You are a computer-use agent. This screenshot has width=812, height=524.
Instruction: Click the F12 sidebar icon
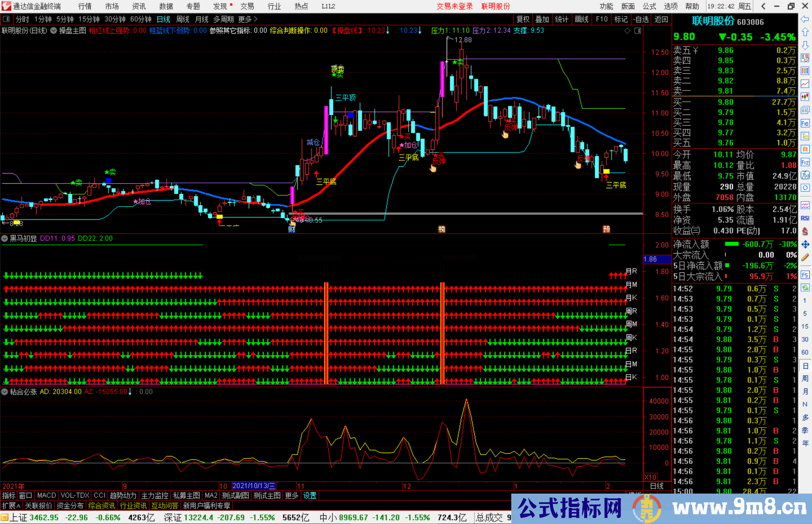coord(805,162)
